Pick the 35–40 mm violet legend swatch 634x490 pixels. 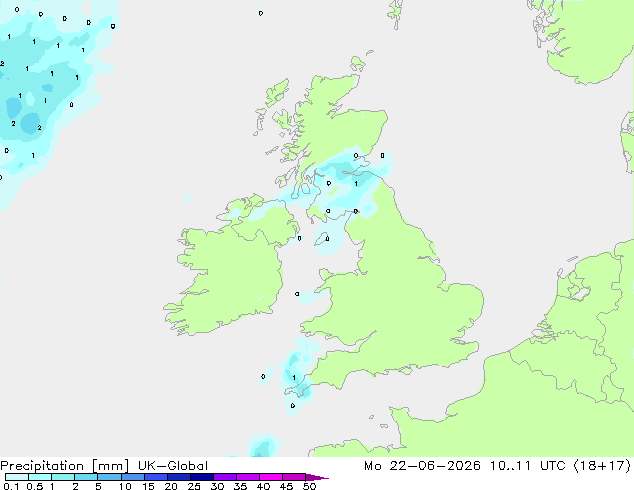(x=247, y=477)
